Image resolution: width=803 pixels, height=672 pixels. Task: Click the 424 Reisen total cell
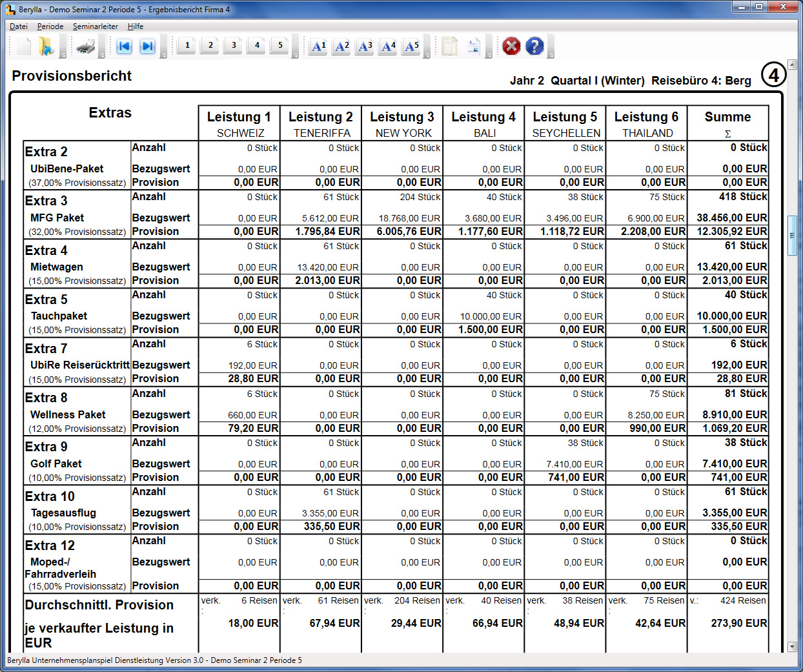coord(743,600)
